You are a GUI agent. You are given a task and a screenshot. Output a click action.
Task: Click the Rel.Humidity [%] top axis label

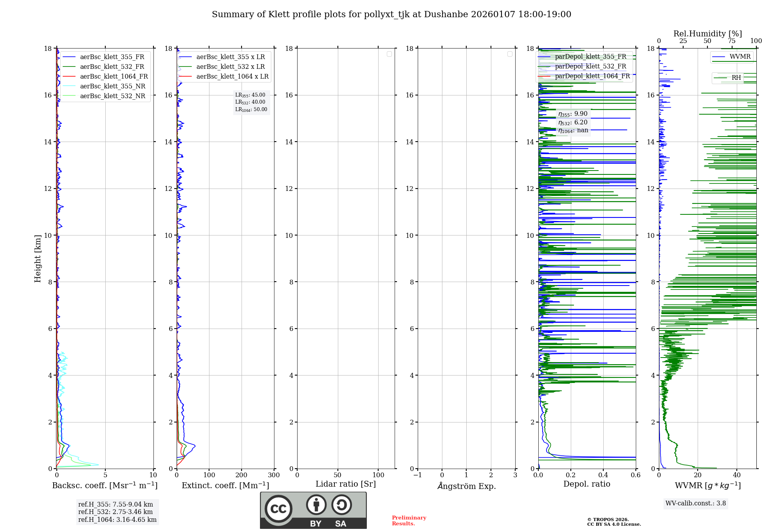(x=707, y=34)
